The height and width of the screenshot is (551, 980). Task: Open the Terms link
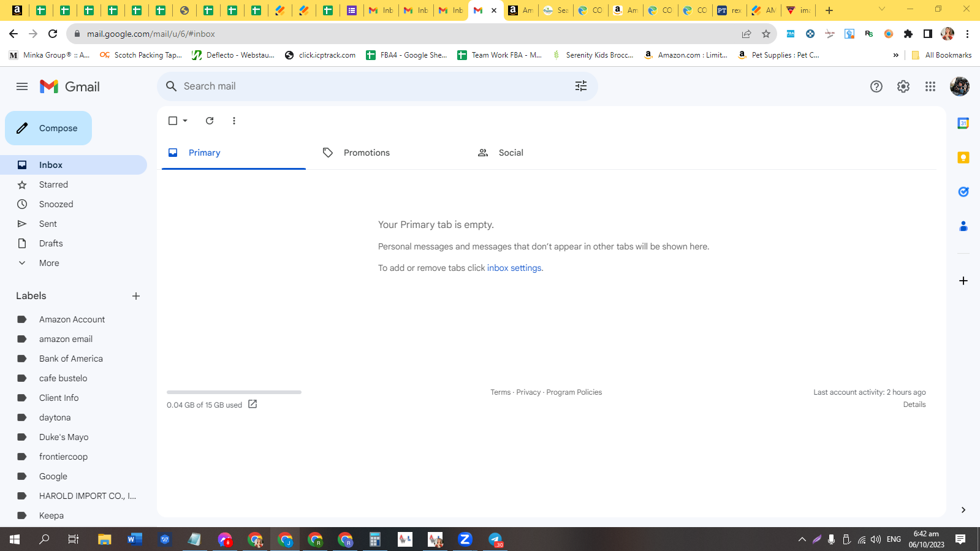tap(500, 392)
